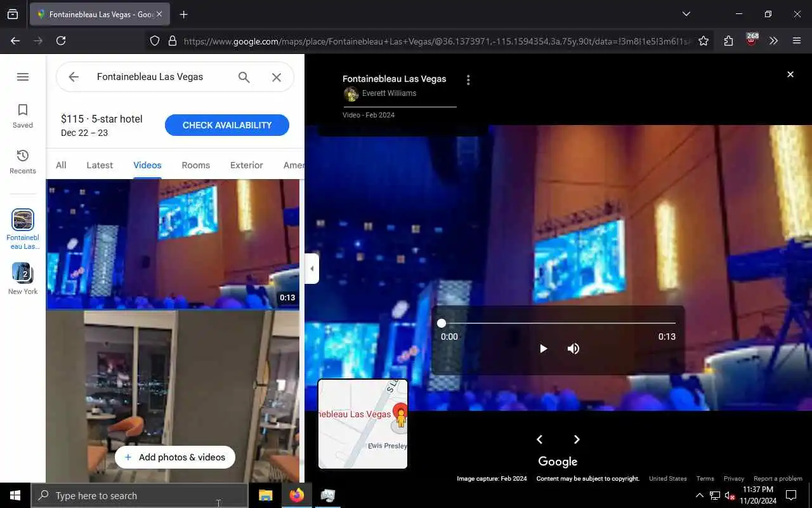Click the uBlock extension icon showing 268
This screenshot has width=812, height=508.
(751, 40)
